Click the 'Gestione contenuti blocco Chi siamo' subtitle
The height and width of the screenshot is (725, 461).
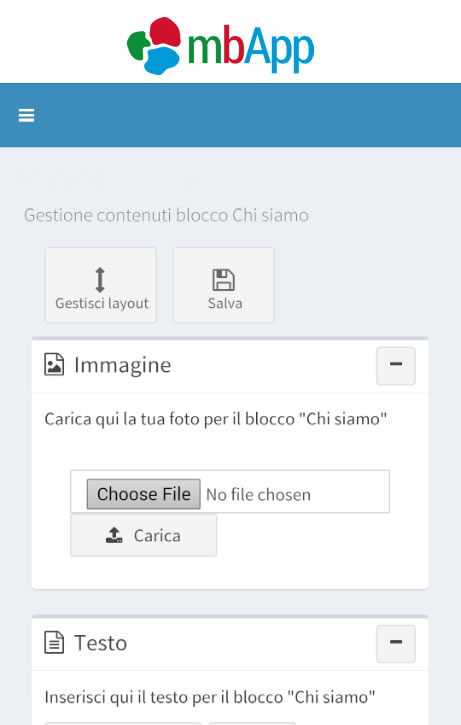(166, 215)
